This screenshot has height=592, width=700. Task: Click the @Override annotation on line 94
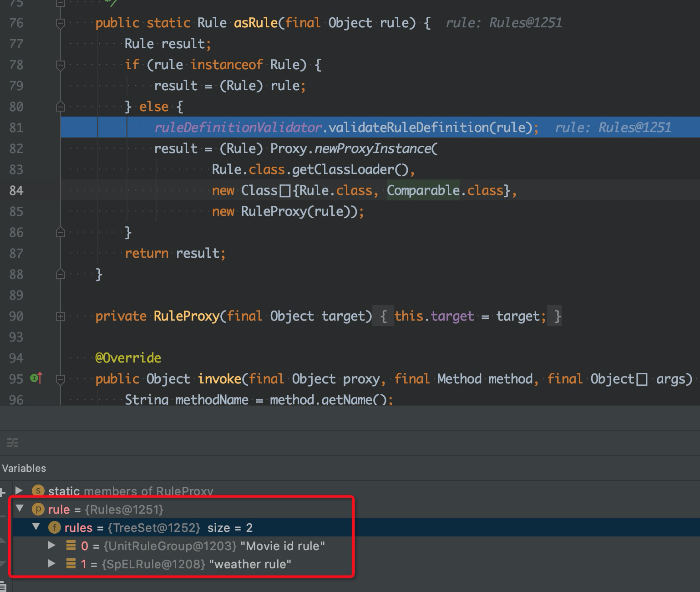[x=128, y=358]
